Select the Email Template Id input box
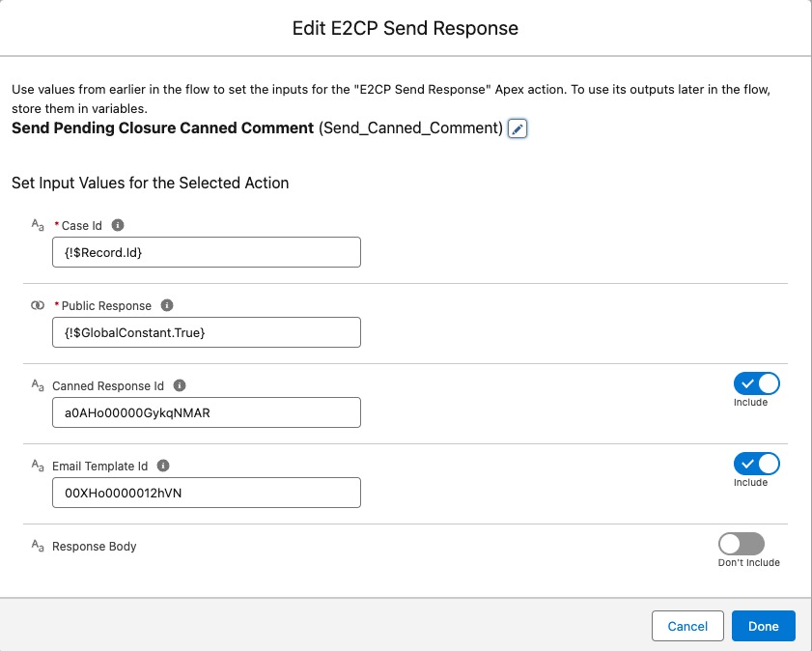 (207, 493)
